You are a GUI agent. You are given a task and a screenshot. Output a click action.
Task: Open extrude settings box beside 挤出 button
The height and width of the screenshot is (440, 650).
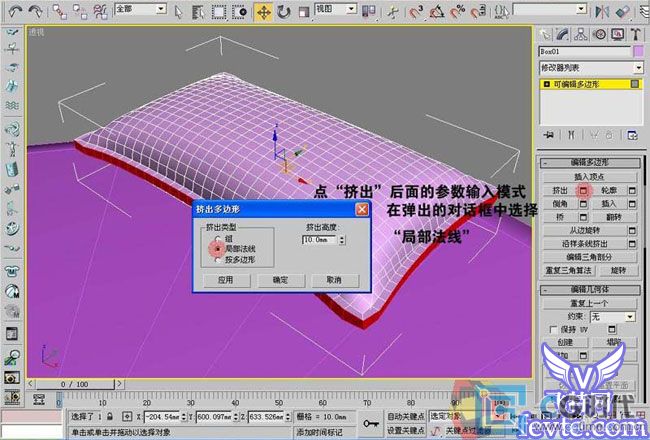583,190
